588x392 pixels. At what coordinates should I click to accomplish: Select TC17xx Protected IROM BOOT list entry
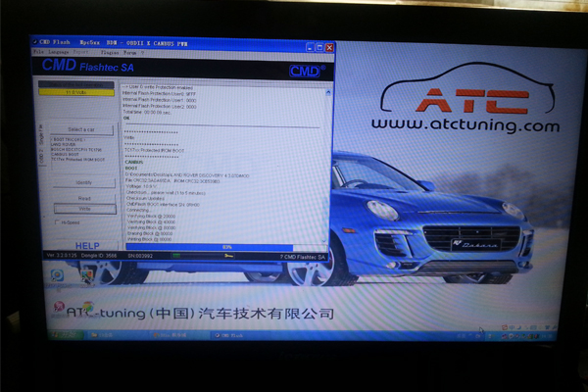[78, 160]
